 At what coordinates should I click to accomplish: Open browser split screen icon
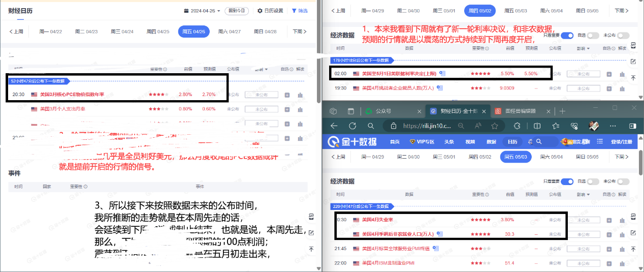pos(537,126)
